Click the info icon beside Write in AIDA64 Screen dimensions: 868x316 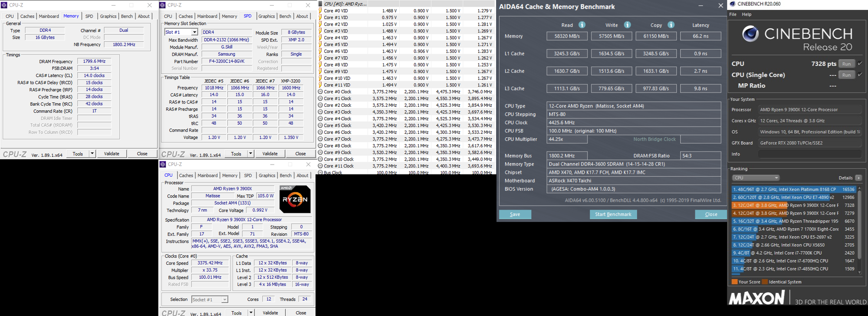pyautogui.click(x=627, y=25)
